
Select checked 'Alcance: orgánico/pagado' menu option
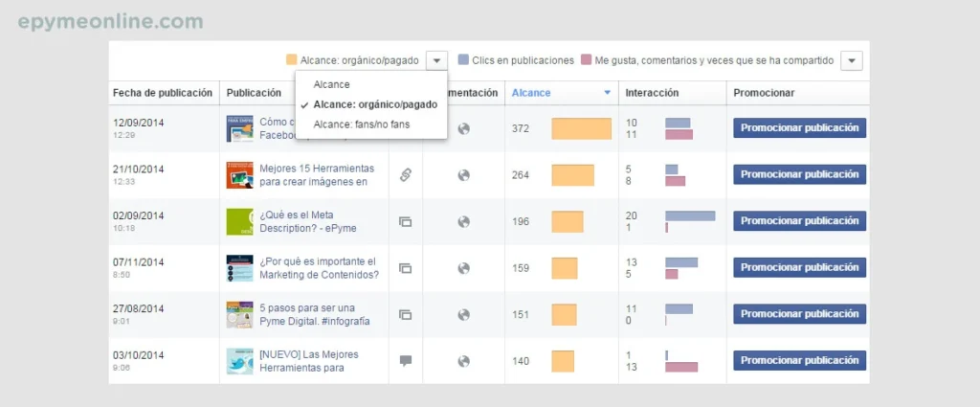pos(374,104)
